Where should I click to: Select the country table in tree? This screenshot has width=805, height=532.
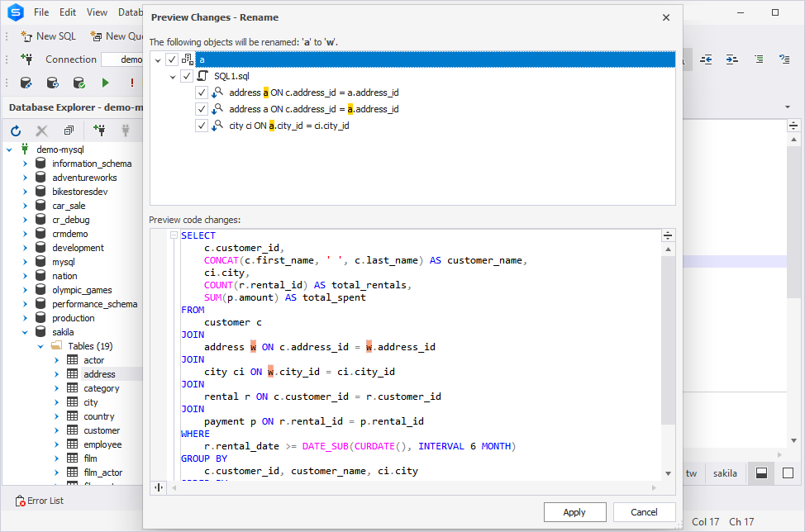click(x=98, y=416)
